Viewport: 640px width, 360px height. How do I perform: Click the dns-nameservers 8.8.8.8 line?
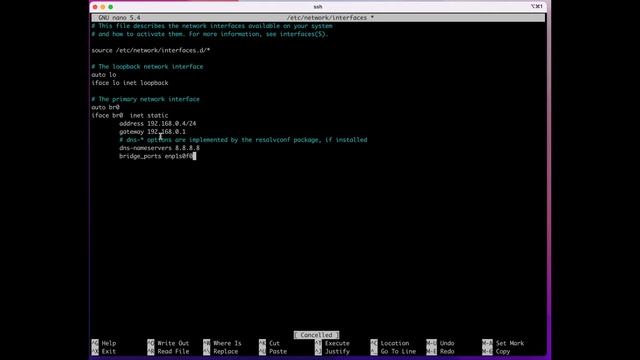(159, 148)
